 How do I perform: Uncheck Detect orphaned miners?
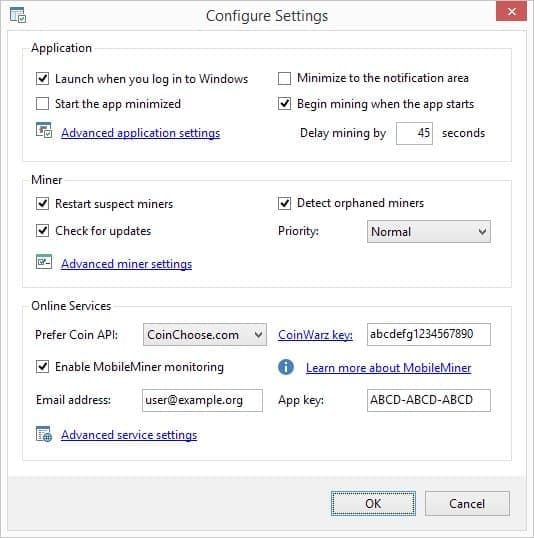(285, 203)
